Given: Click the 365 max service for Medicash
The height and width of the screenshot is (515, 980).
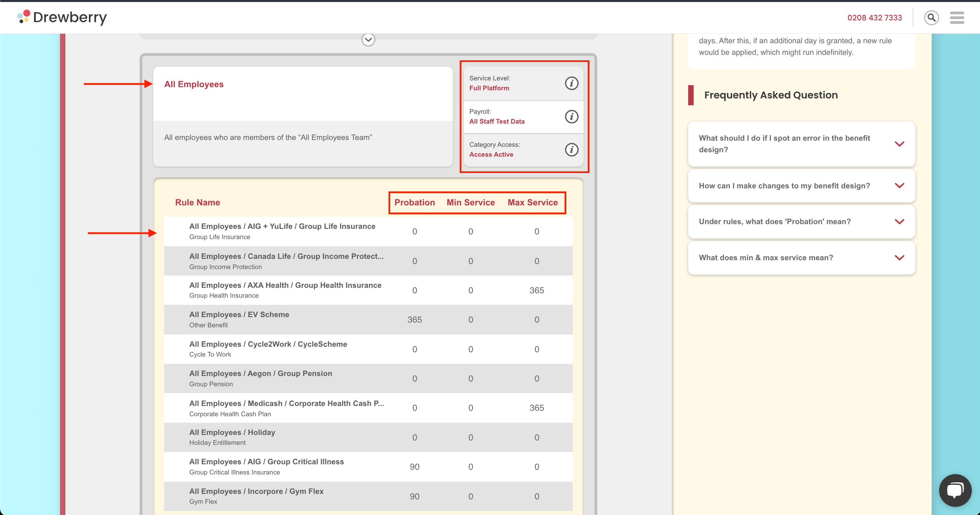Looking at the screenshot, I should pos(536,408).
